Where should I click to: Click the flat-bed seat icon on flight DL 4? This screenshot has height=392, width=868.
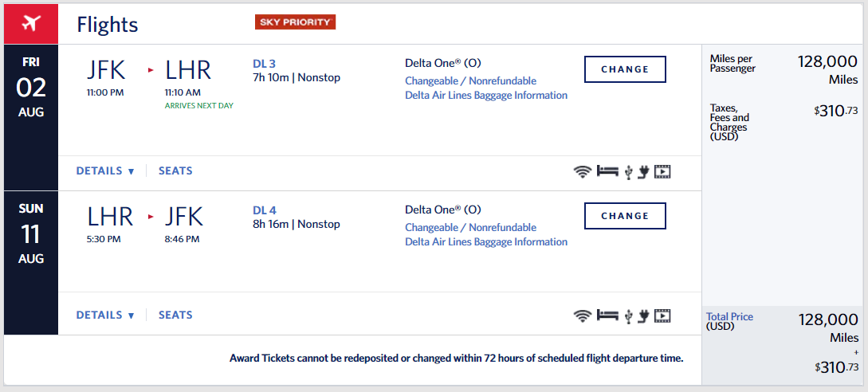[x=608, y=316]
